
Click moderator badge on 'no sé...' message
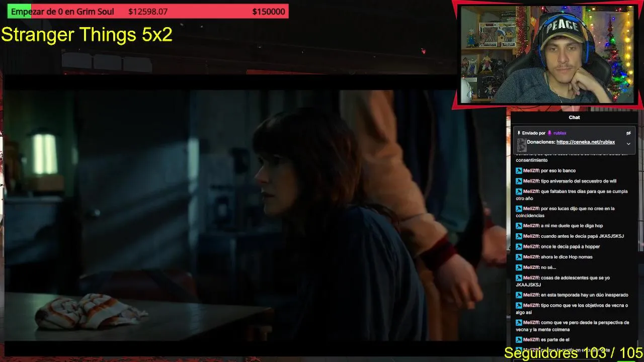[519, 267]
